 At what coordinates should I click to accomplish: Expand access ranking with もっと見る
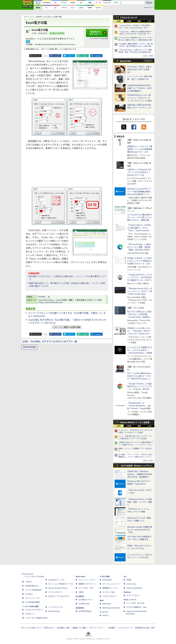148,56
